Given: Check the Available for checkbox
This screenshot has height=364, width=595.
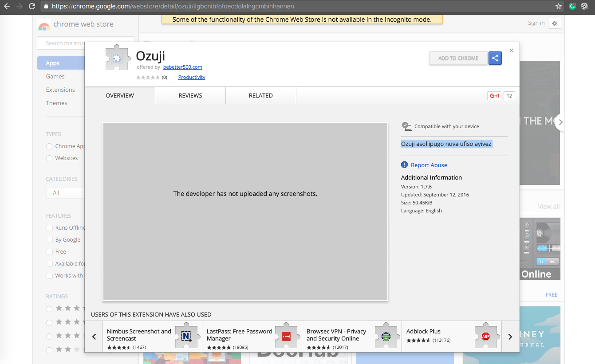Looking at the screenshot, I should (x=50, y=264).
